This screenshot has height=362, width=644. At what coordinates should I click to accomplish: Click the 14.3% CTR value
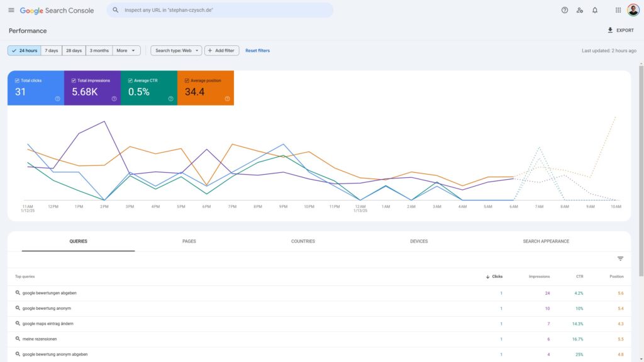click(577, 324)
